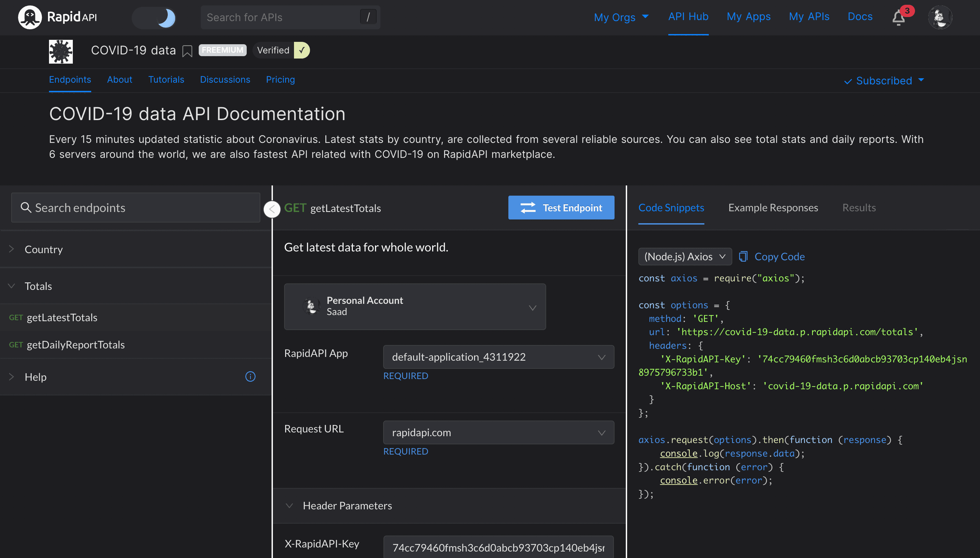This screenshot has width=980, height=558.
Task: Open the Subscribed dropdown
Action: click(884, 81)
